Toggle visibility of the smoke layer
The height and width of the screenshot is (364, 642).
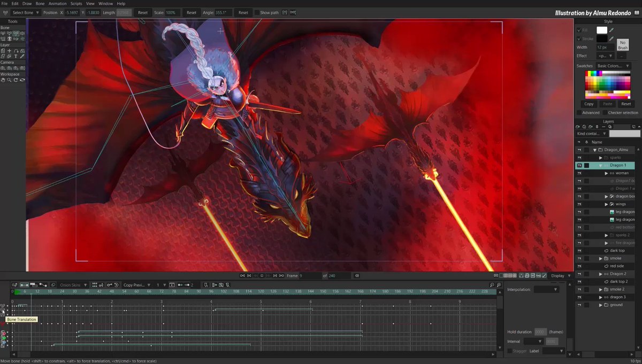[x=579, y=258]
